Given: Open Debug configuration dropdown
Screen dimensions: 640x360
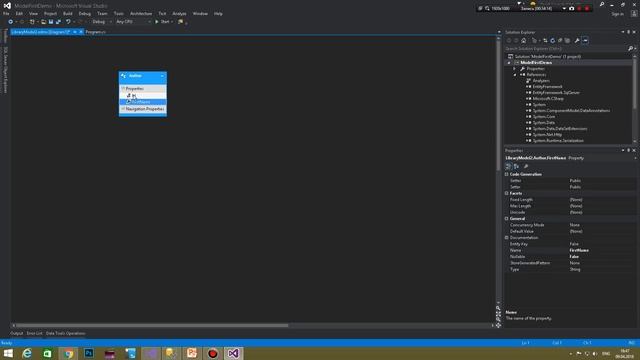Looking at the screenshot, I should coord(102,22).
